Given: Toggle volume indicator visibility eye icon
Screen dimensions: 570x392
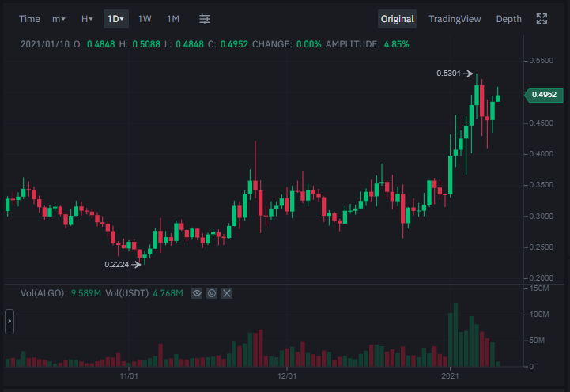Looking at the screenshot, I should coord(197,293).
